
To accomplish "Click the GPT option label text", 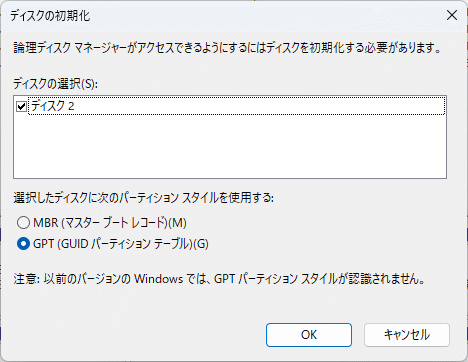I will pos(121,244).
